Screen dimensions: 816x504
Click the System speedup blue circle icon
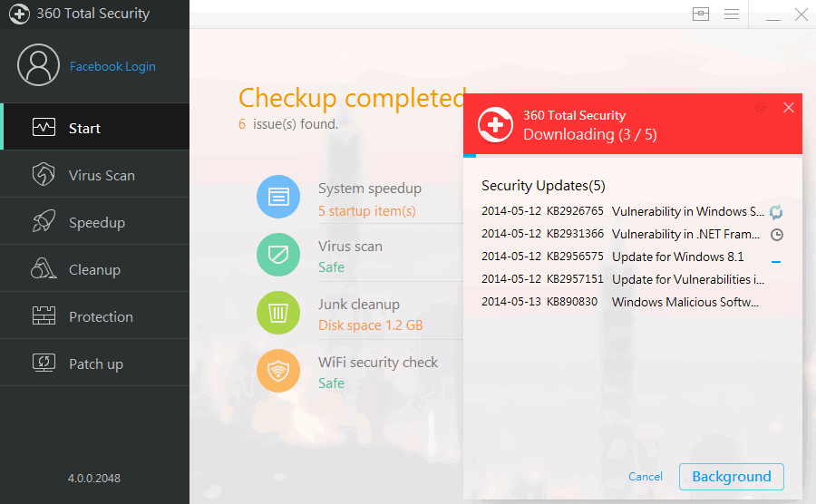(x=278, y=197)
